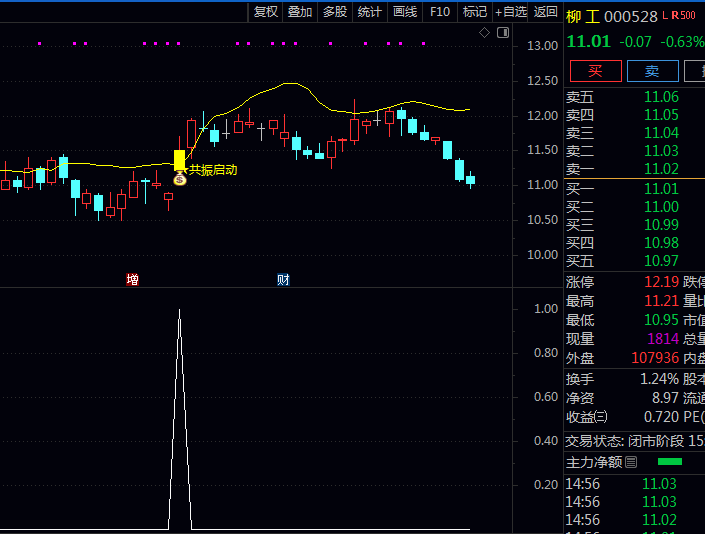Click the diamond icon above the price chart
Viewport: 705px width, 534px height.
[484, 32]
